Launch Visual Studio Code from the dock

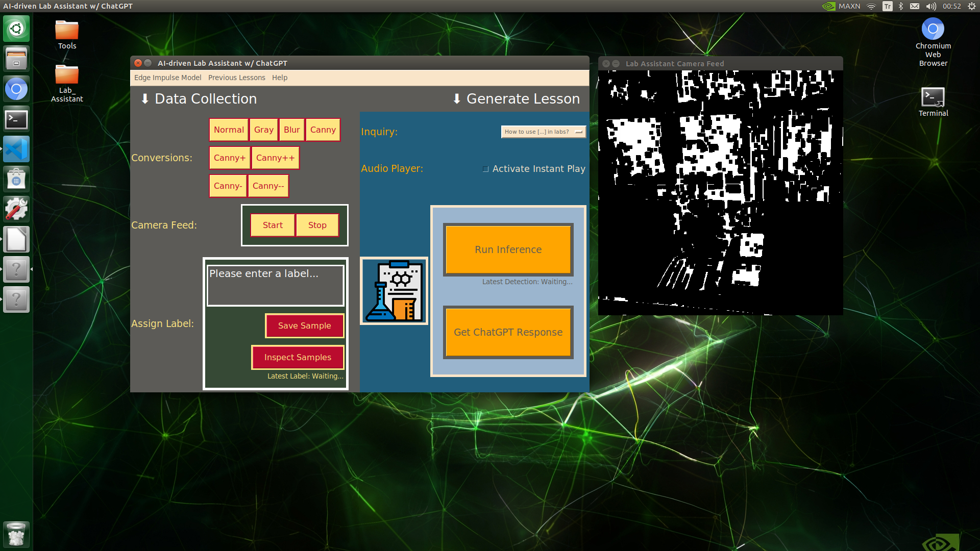click(16, 149)
